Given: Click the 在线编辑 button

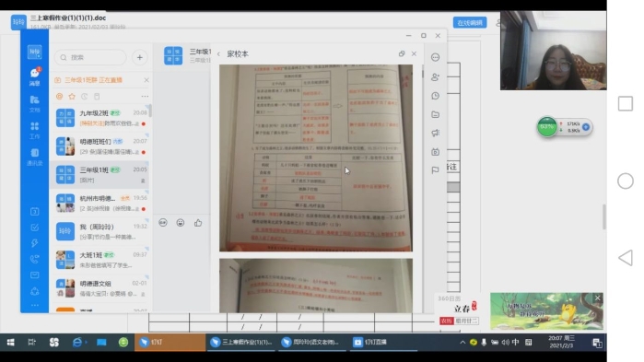Looking at the screenshot, I should pos(470,23).
